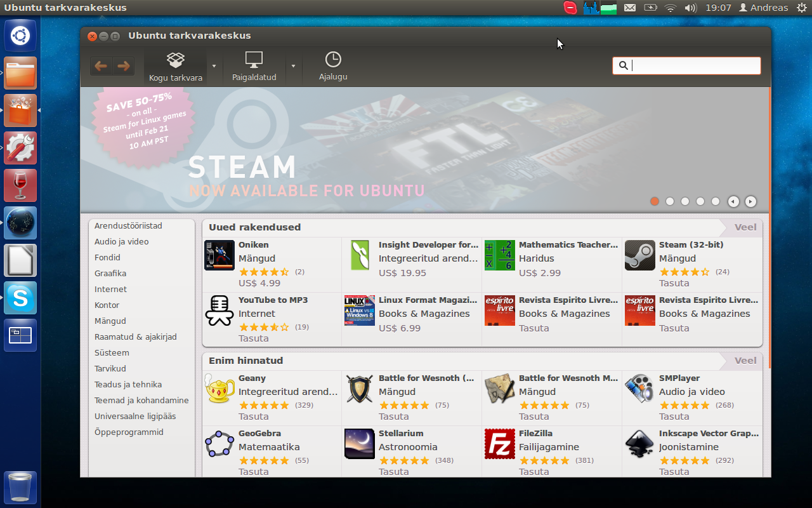Select the second banner page dot

coord(670,201)
